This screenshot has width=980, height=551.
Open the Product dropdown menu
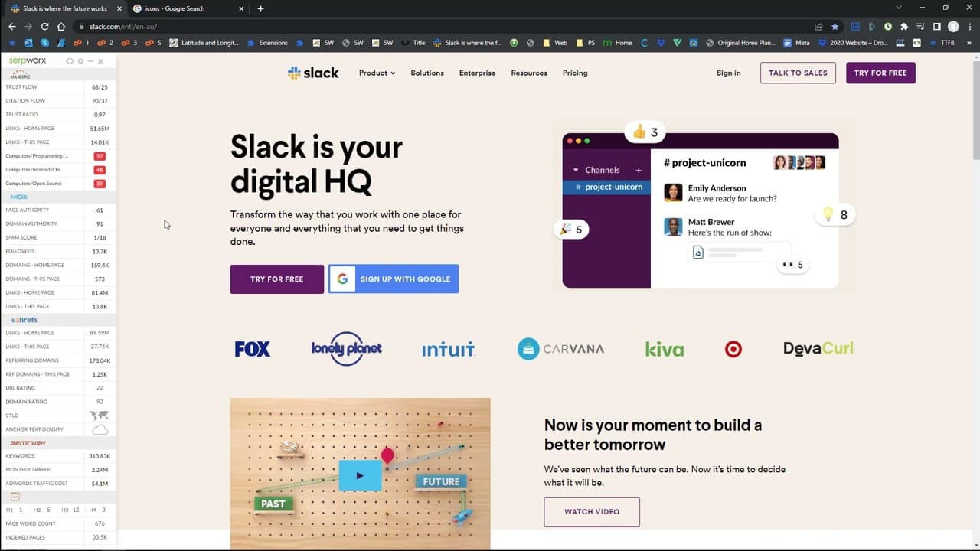pyautogui.click(x=377, y=73)
